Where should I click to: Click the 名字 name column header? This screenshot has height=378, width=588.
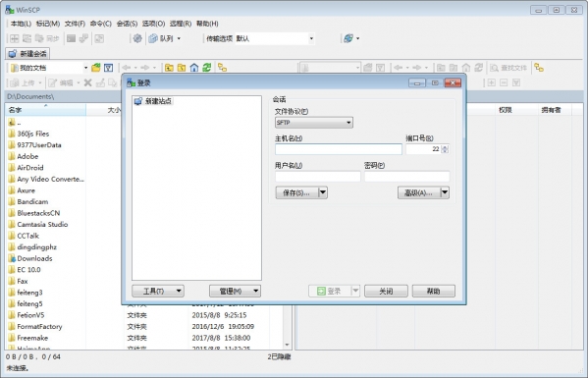click(46, 110)
